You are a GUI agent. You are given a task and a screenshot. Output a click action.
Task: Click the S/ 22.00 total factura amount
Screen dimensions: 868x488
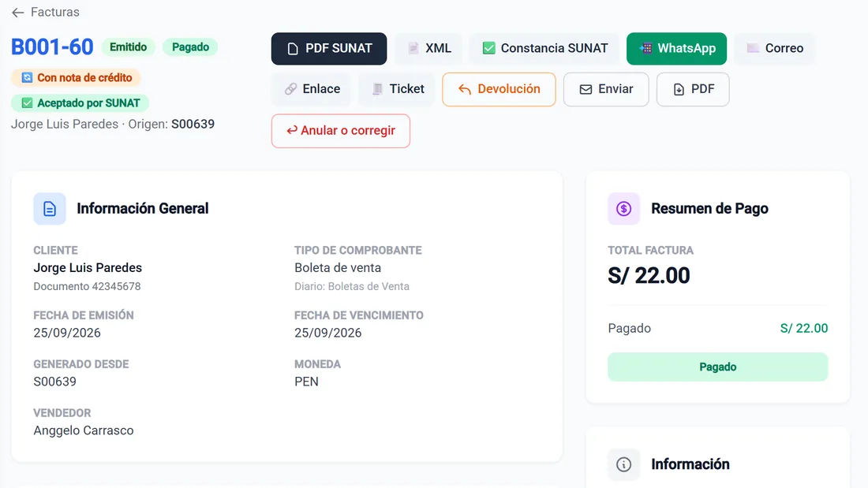click(649, 276)
